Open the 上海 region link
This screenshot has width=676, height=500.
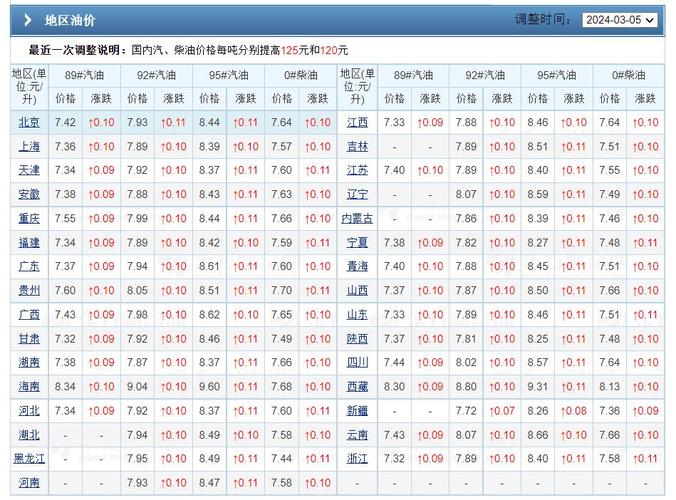pos(29,147)
